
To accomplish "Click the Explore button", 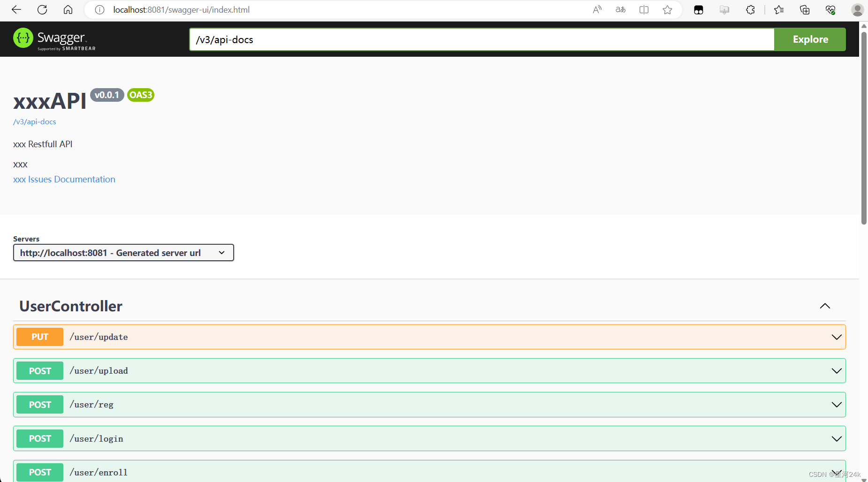I will click(x=810, y=39).
